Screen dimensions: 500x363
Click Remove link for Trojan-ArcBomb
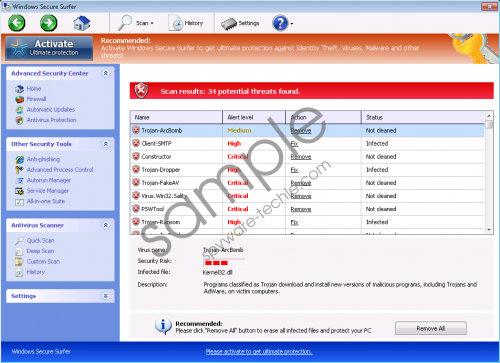click(301, 131)
